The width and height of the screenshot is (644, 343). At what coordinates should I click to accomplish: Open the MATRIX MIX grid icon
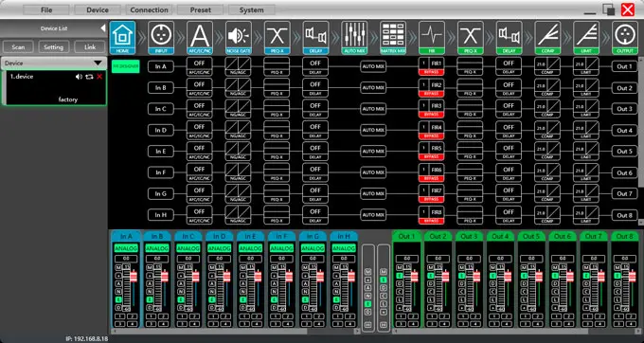coord(393,37)
